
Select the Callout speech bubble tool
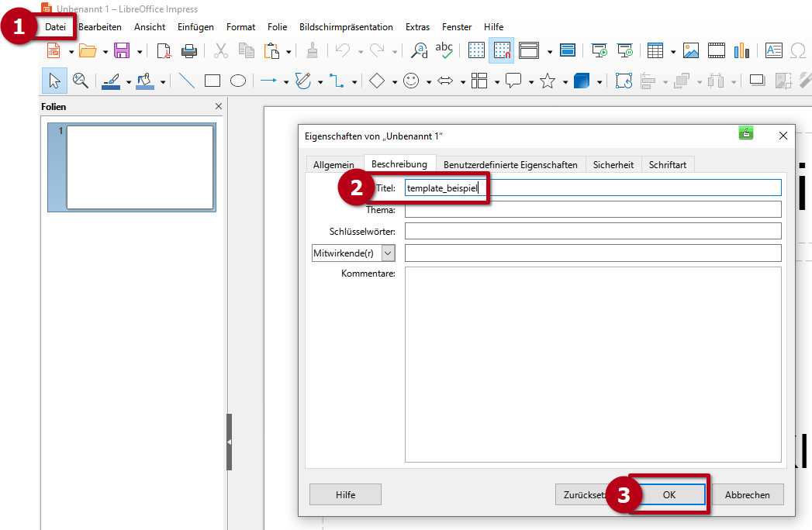click(x=513, y=81)
